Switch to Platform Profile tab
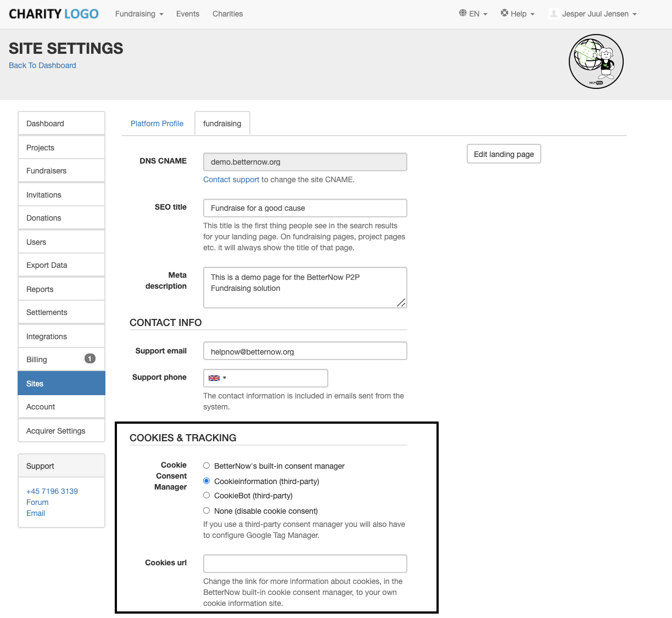Image resolution: width=672 pixels, height=618 pixels. click(157, 123)
